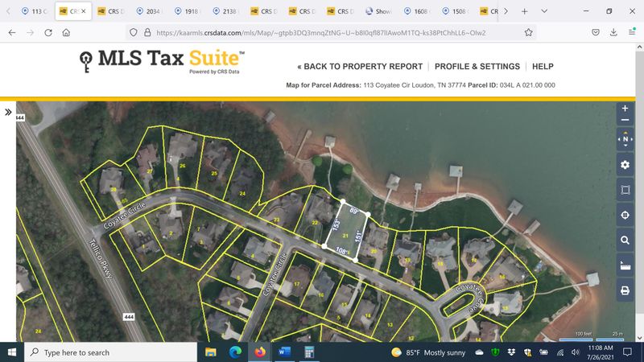Reload the current page
Screen dimensions: 644x362
coord(48,32)
